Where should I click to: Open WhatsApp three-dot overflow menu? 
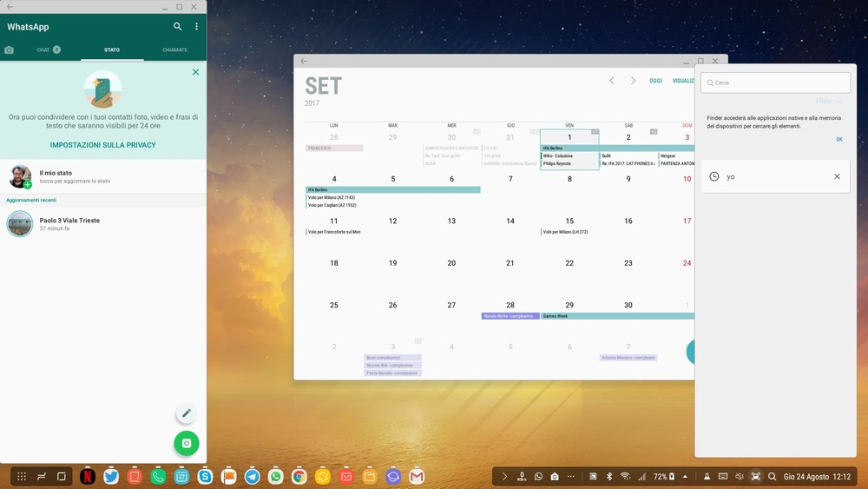click(x=196, y=27)
